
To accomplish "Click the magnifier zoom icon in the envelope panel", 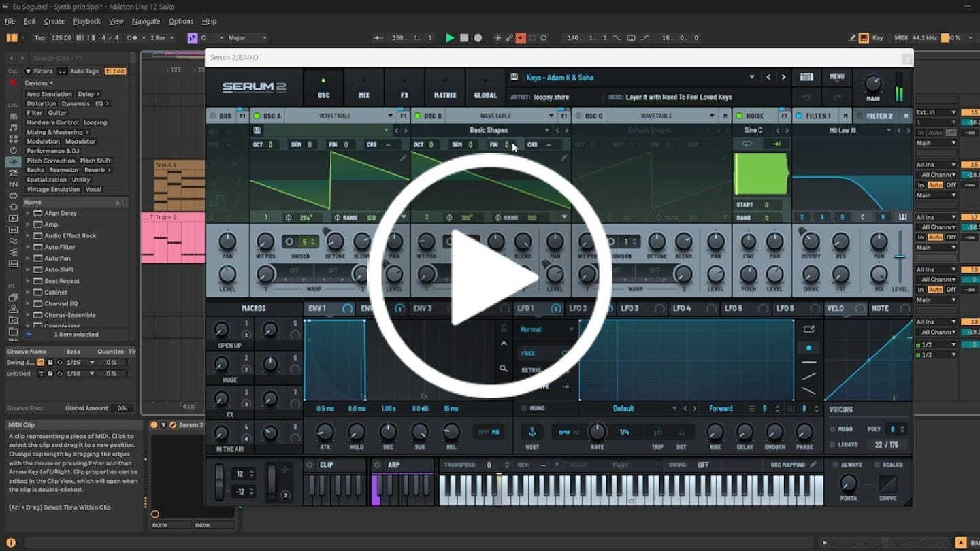I will click(x=504, y=369).
